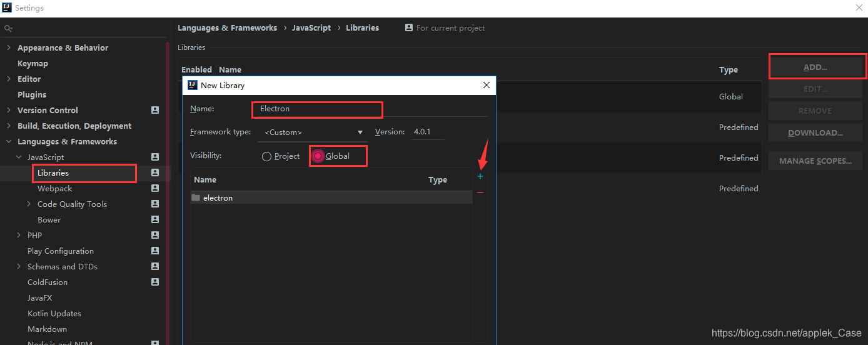The height and width of the screenshot is (345, 868).
Task: Open Kotlin Updates settings
Action: pos(54,313)
